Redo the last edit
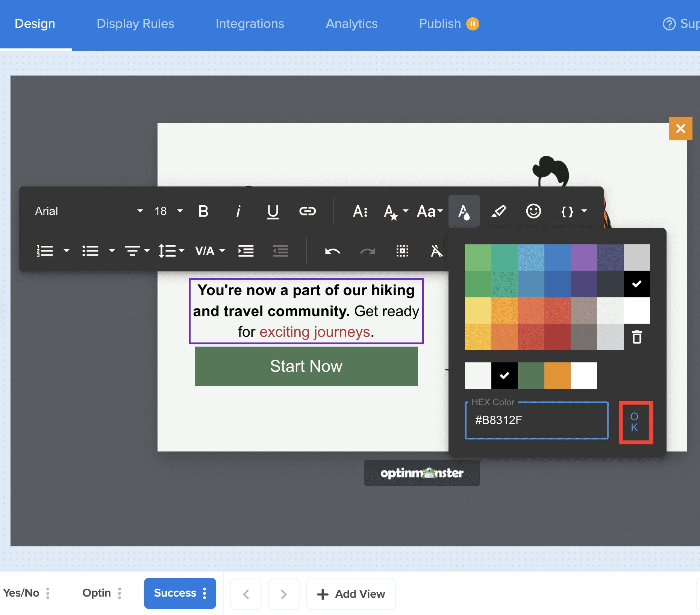The image size is (700, 615). click(x=367, y=251)
